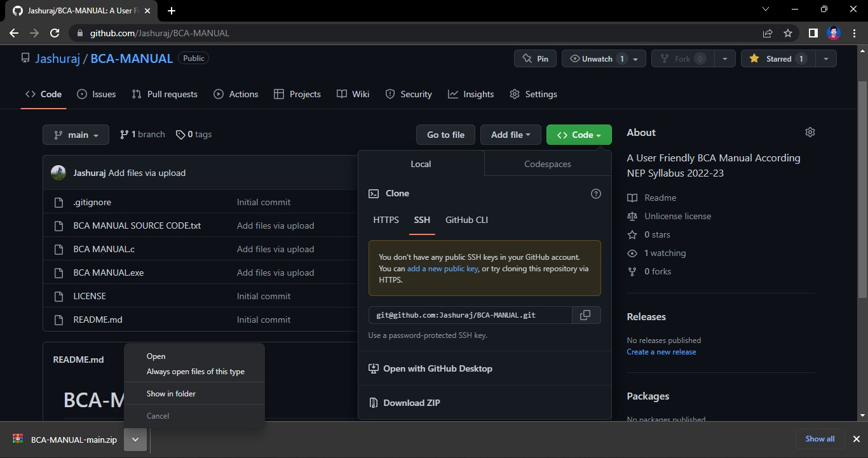Screen dimensions: 868x458
Task: Reload the page with the browser refresh icon
Action: click(55, 33)
